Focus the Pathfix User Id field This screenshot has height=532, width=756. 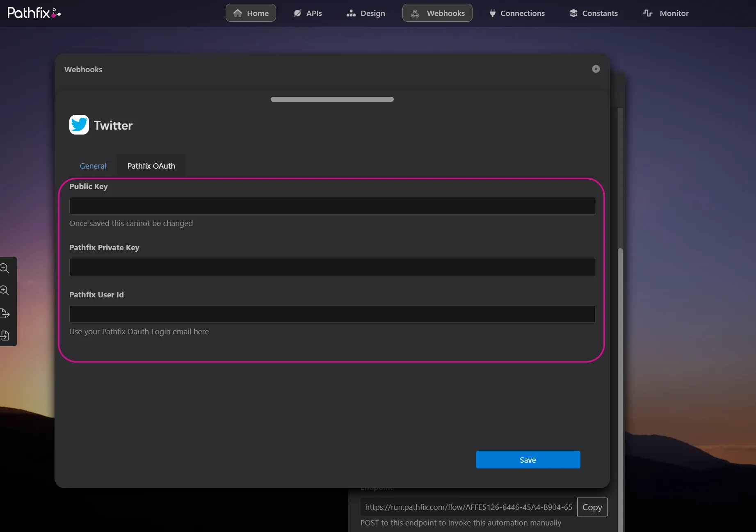coord(332,314)
